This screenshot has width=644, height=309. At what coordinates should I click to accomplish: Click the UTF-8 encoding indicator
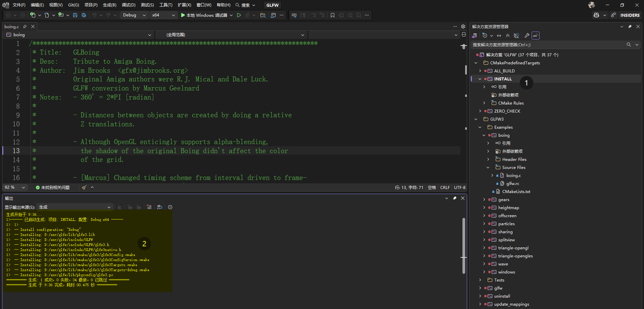click(x=460, y=187)
